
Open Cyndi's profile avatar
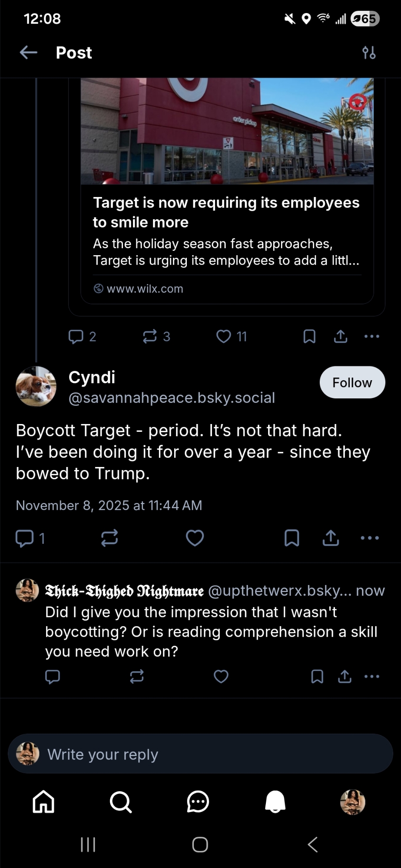tap(36, 386)
